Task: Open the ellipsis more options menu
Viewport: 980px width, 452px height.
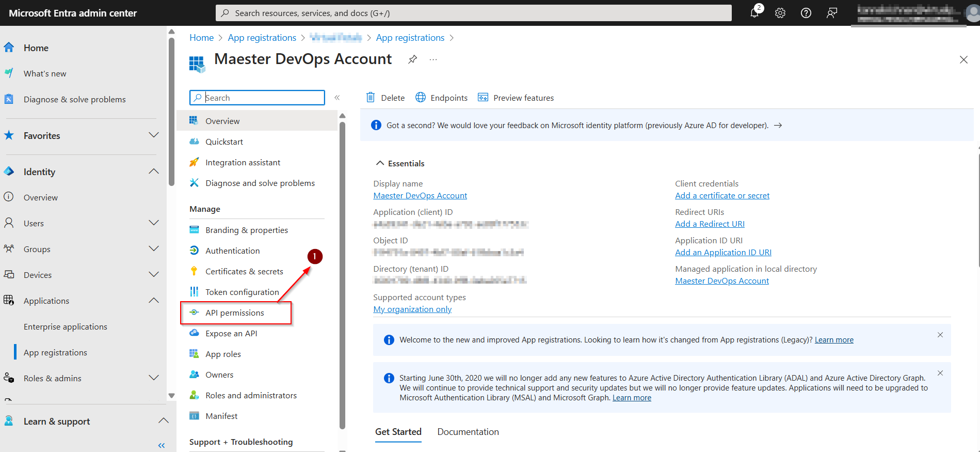Action: (433, 59)
